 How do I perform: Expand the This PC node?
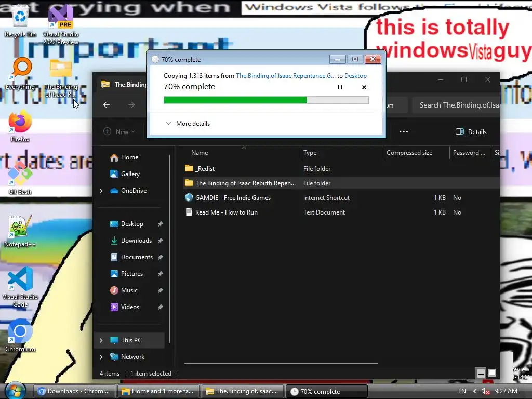[x=101, y=340]
